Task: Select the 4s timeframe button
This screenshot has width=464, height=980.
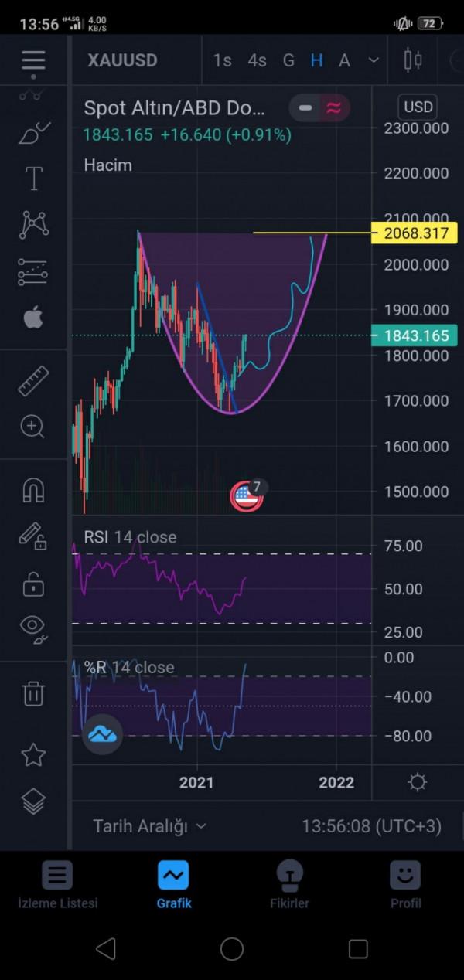Action: coord(257,60)
